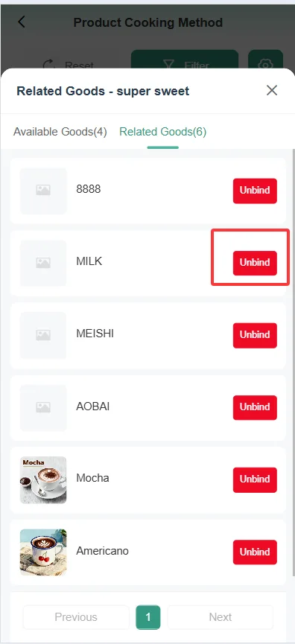Unbind the Americano product
Viewport: 295px width, 644px height.
pos(255,552)
